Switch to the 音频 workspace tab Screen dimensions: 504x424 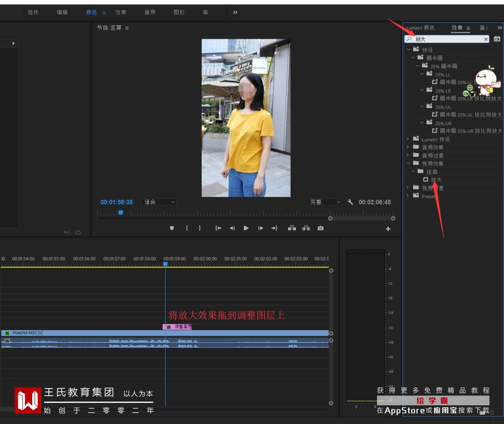150,12
